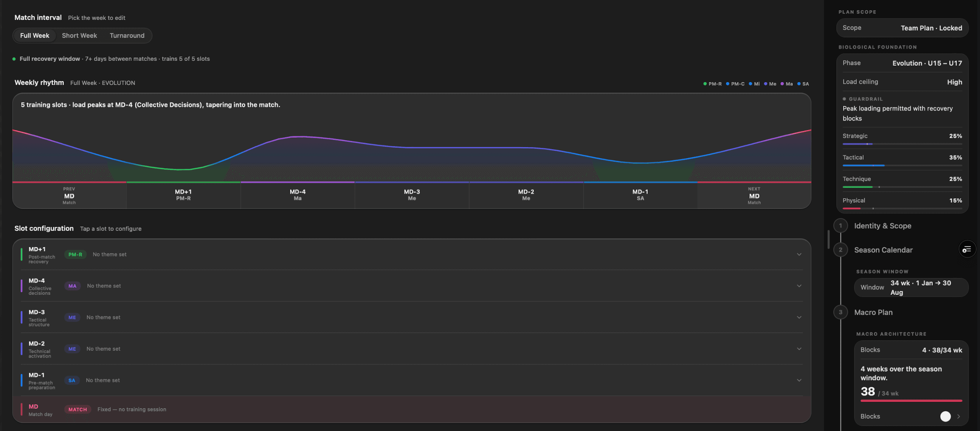
Task: Adjust the Physical 15% slider bar
Action: pyautogui.click(x=902, y=209)
